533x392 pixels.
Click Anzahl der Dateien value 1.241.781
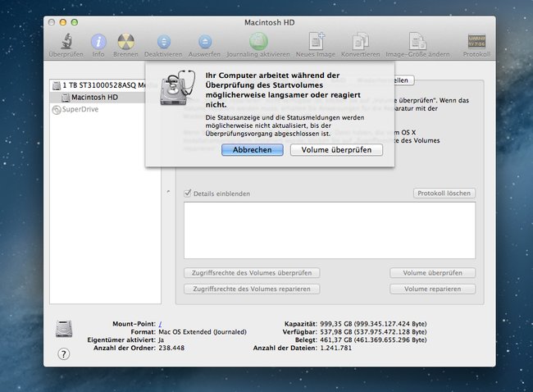click(336, 349)
